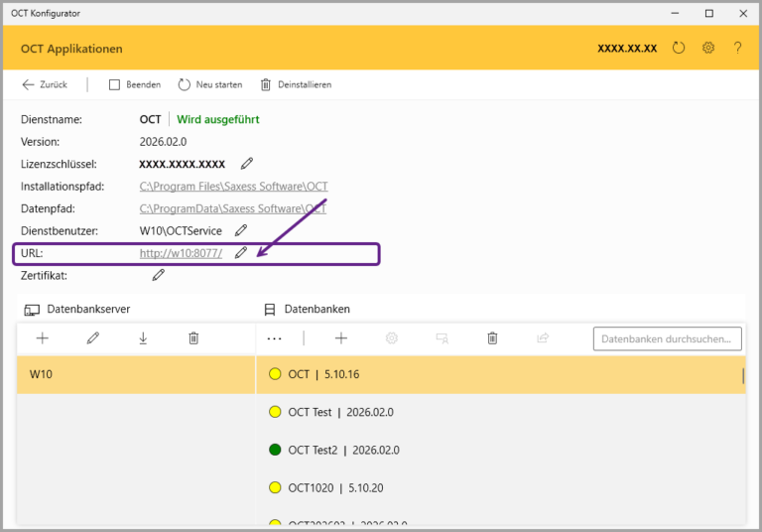This screenshot has height=532, width=762.
Task: Open settings gear in yellow header
Action: 708,48
